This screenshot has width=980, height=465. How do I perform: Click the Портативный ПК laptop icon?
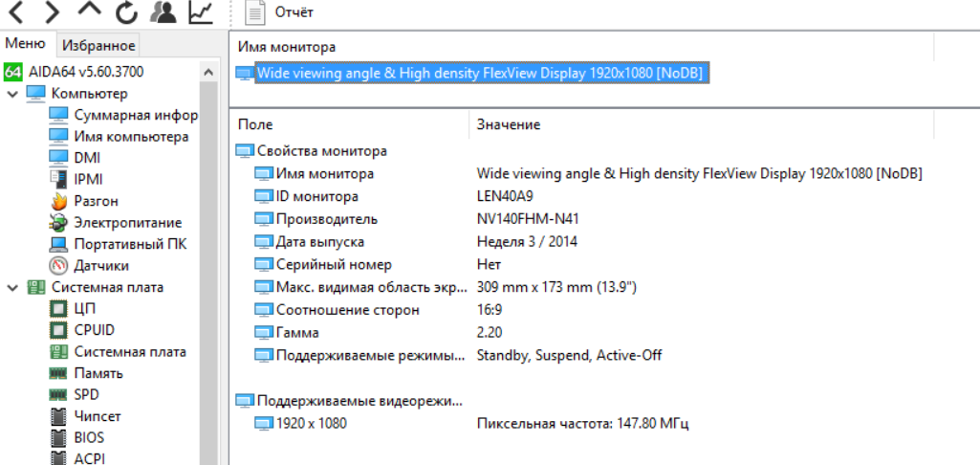tap(58, 244)
